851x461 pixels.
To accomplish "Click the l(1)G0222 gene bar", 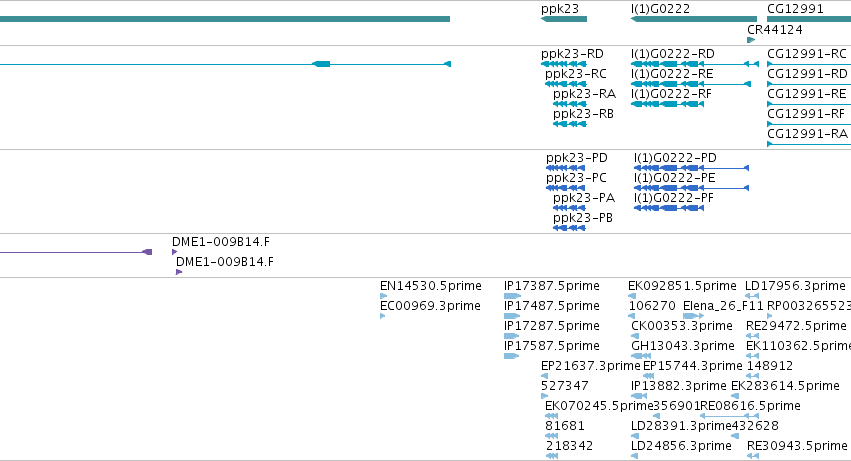I will [x=694, y=19].
